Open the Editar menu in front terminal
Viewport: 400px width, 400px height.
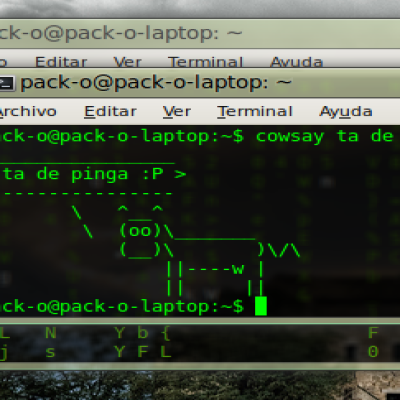tap(110, 111)
